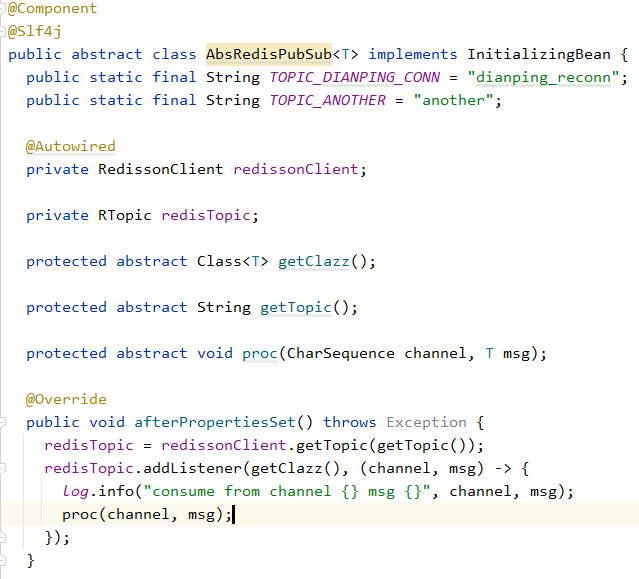The width and height of the screenshot is (639, 579).
Task: Click the abstract getTopic method declaration name
Action: (x=295, y=307)
